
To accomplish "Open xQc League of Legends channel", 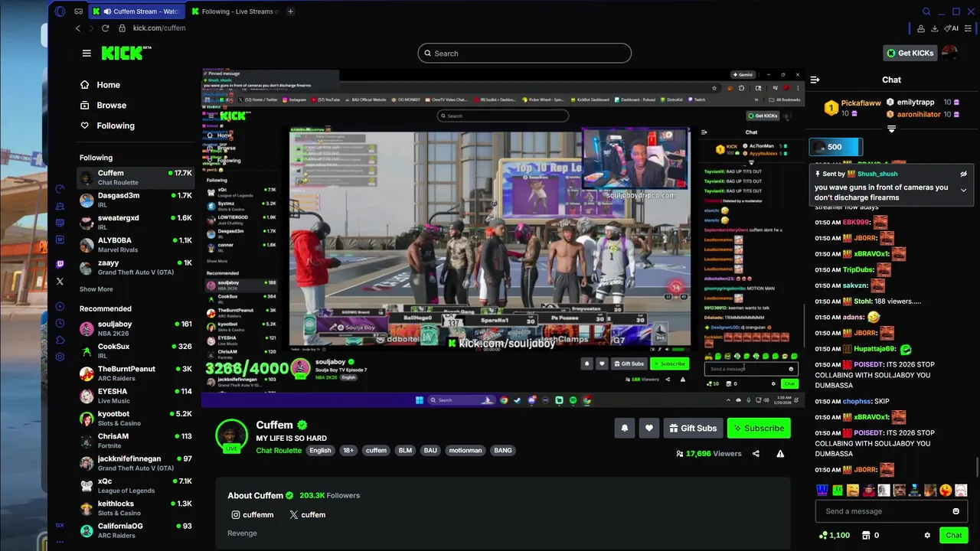I will coord(136,485).
